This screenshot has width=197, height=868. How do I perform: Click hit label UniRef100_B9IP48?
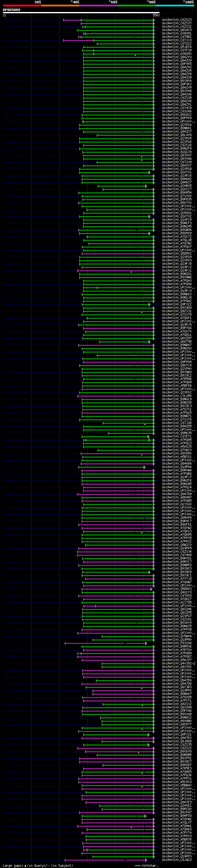pos(177,91)
